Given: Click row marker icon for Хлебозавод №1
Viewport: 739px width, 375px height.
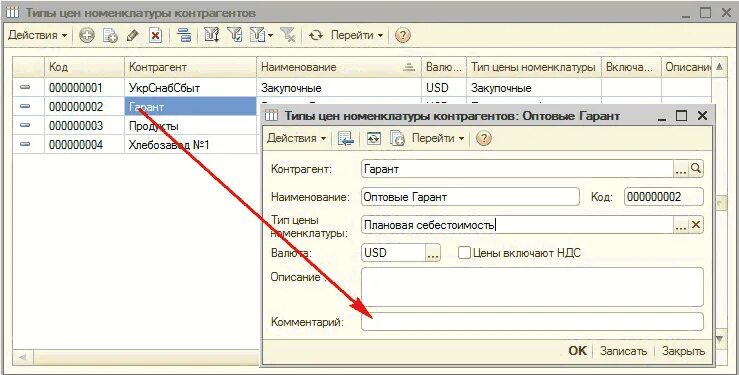Looking at the screenshot, I should click(25, 144).
